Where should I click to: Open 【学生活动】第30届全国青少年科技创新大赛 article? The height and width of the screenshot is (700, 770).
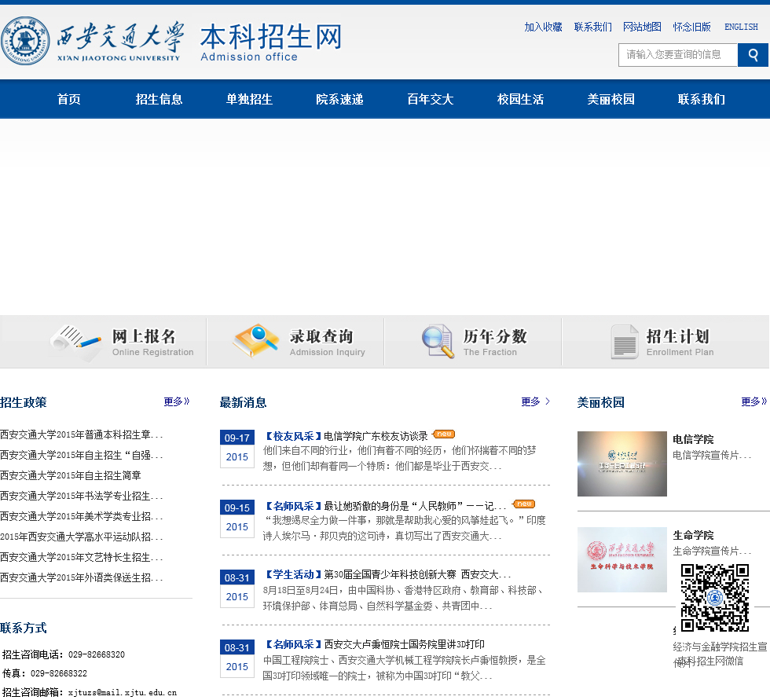388,574
